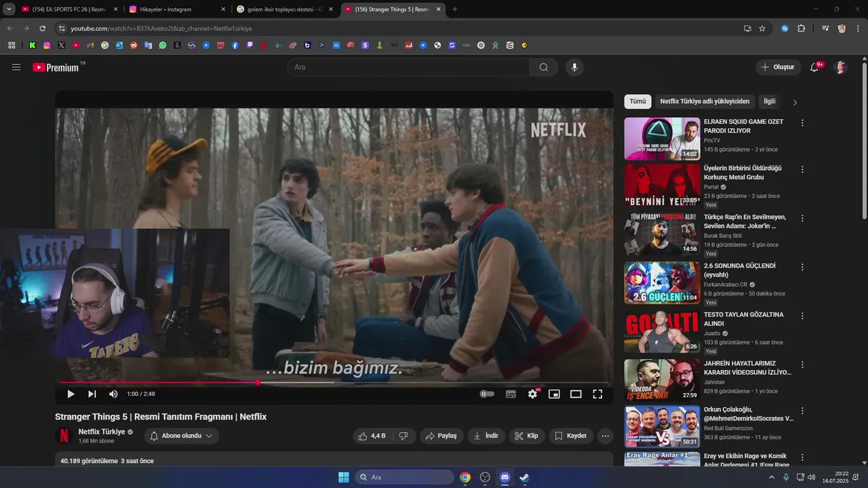
Task: Open media controls icon in toolbar
Action: 825,28
